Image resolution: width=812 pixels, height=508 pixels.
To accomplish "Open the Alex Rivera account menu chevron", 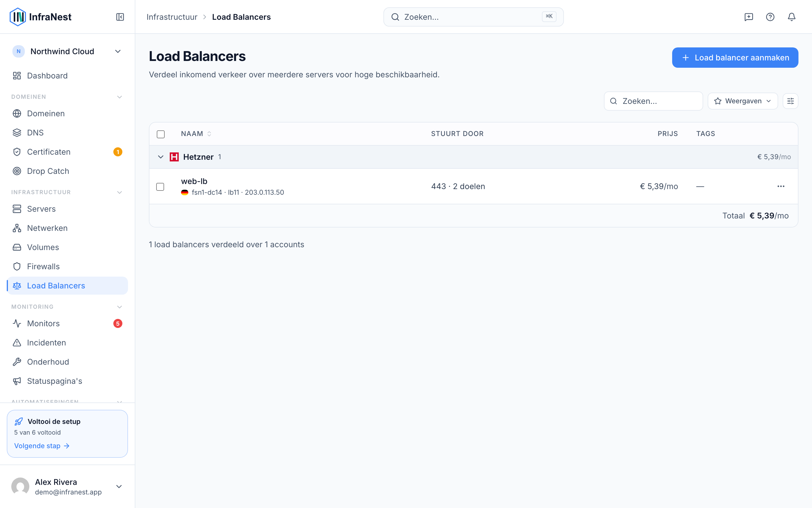I will point(119,487).
